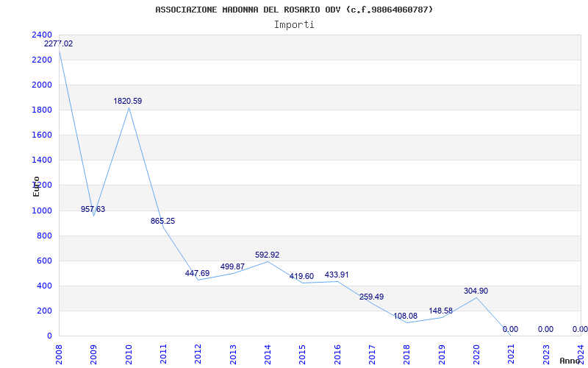
Task: Click the 2011 x-axis year label
Action: point(163,354)
